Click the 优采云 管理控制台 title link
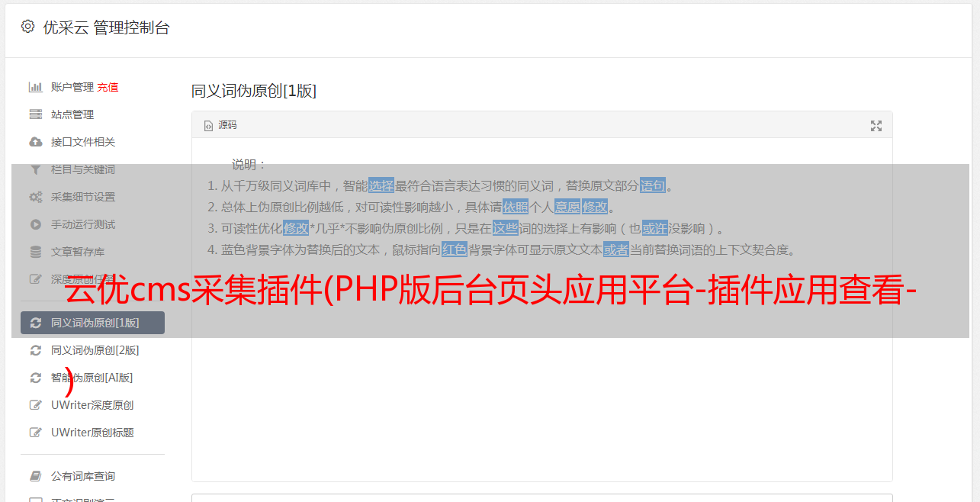The image size is (980, 502). 106,27
